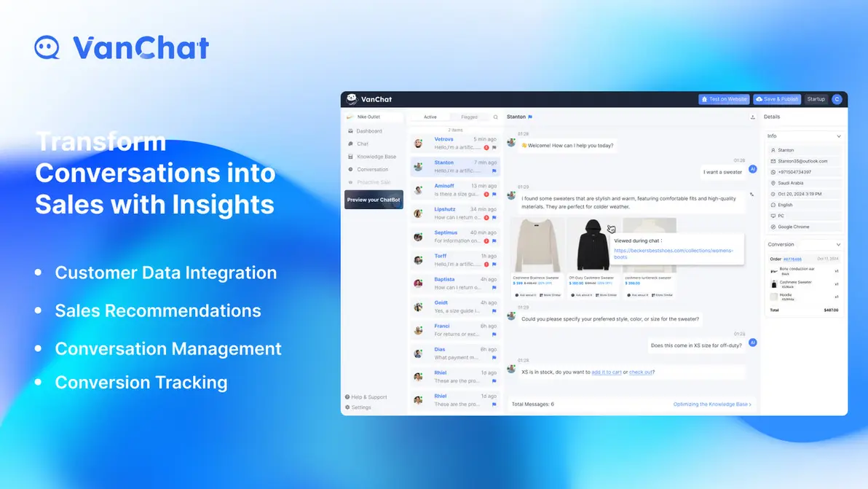This screenshot has width=868, height=489.
Task: Open the Knowledge Base section
Action: pyautogui.click(x=376, y=157)
